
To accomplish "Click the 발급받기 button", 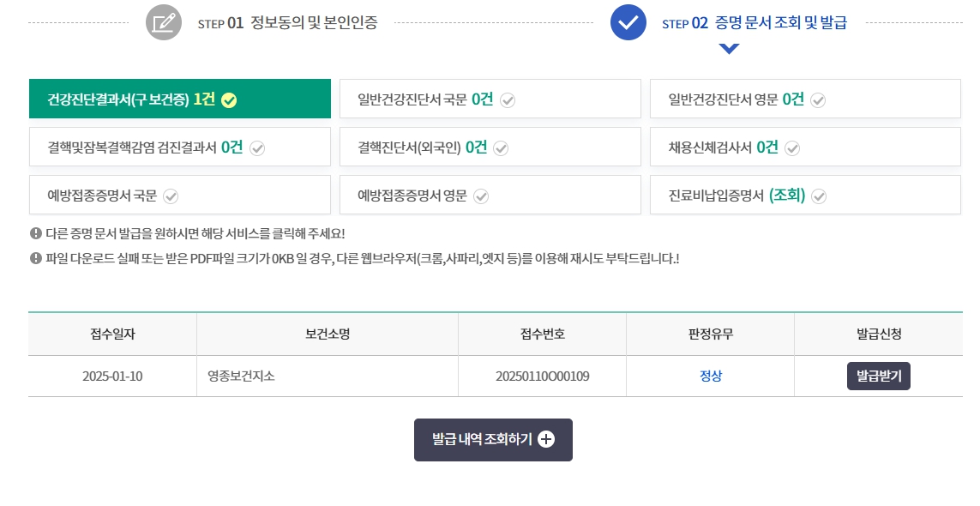I will (878, 376).
